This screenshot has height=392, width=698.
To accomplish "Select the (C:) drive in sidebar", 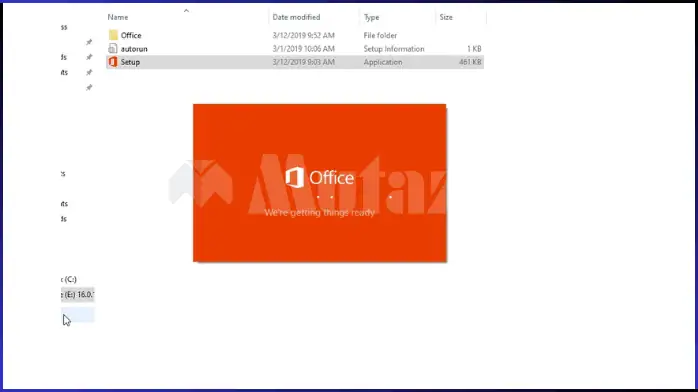I will [69, 279].
